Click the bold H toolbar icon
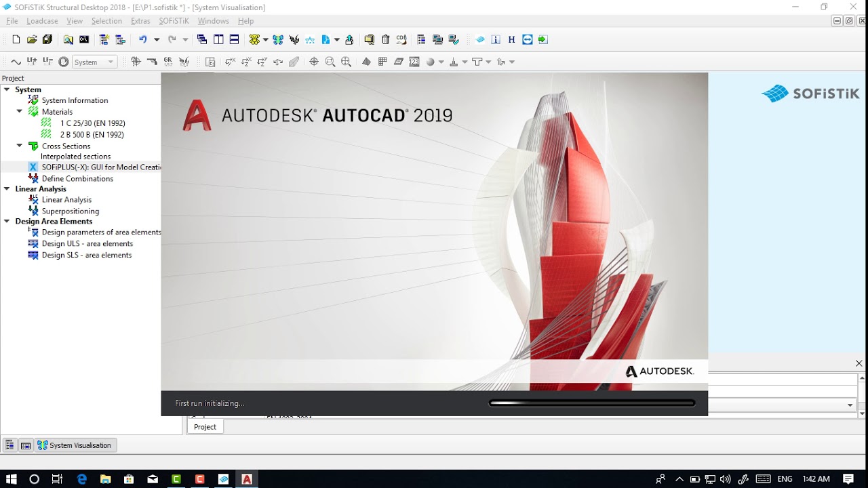This screenshot has height=488, width=868. tap(511, 39)
